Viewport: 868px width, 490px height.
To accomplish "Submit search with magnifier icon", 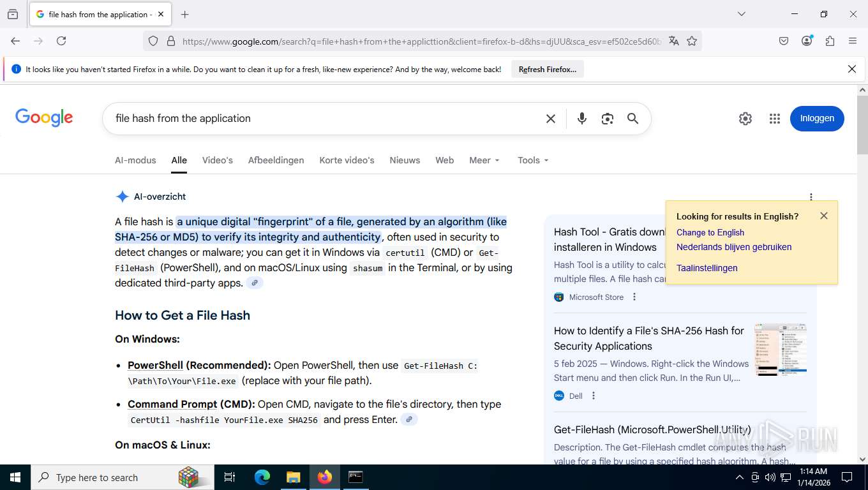I will click(x=632, y=119).
